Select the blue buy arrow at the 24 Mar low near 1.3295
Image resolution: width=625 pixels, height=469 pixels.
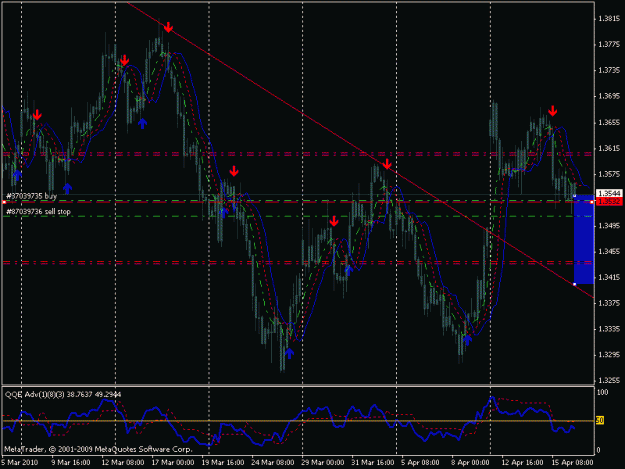click(289, 353)
